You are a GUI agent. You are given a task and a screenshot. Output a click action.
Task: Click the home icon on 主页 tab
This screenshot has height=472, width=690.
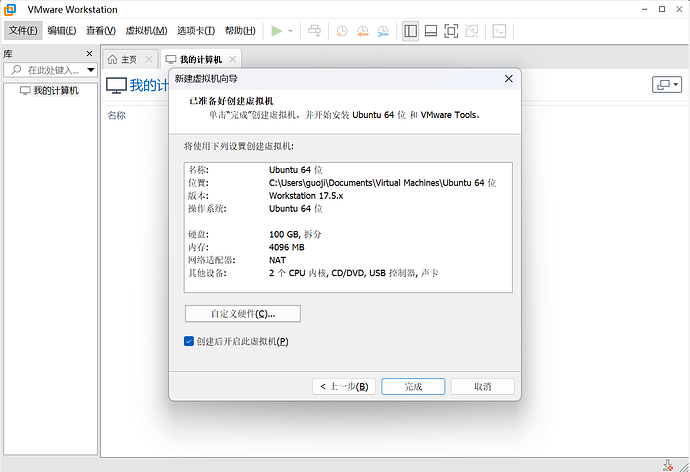click(x=113, y=59)
